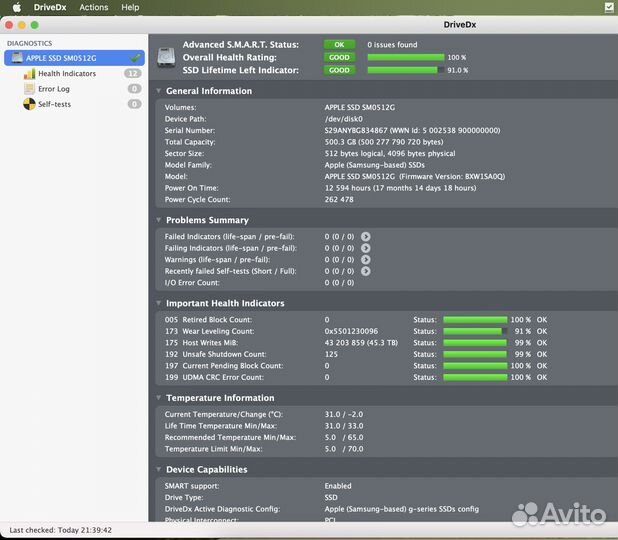Click the drive icon beside APPLE SSD SM0512G

17,58
